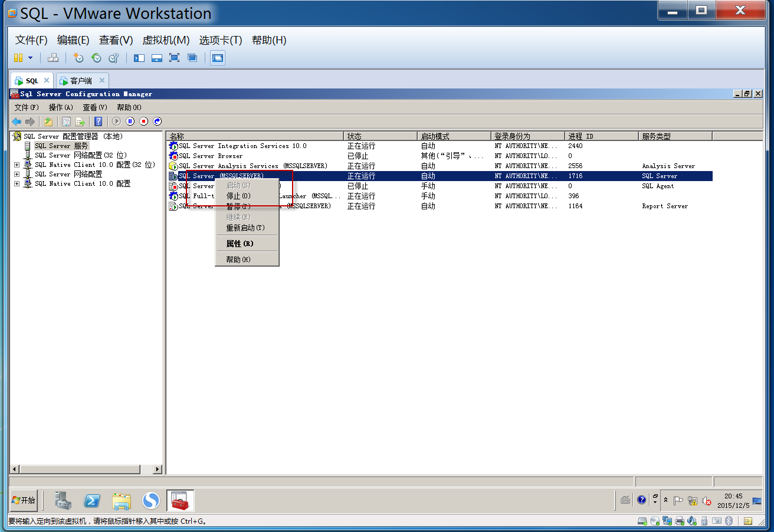Expand the last SQL Native Client 10.0 配置 node
The width and height of the screenshot is (774, 532).
(x=17, y=184)
